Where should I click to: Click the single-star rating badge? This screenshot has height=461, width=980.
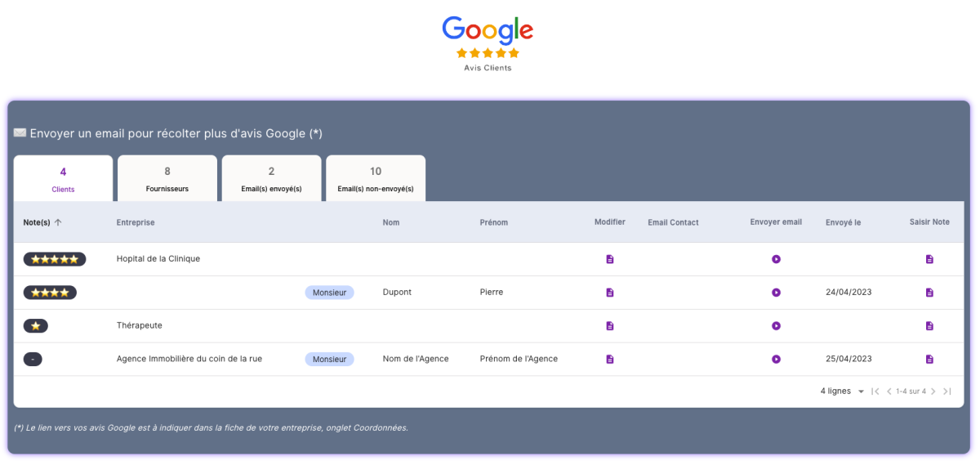click(36, 326)
